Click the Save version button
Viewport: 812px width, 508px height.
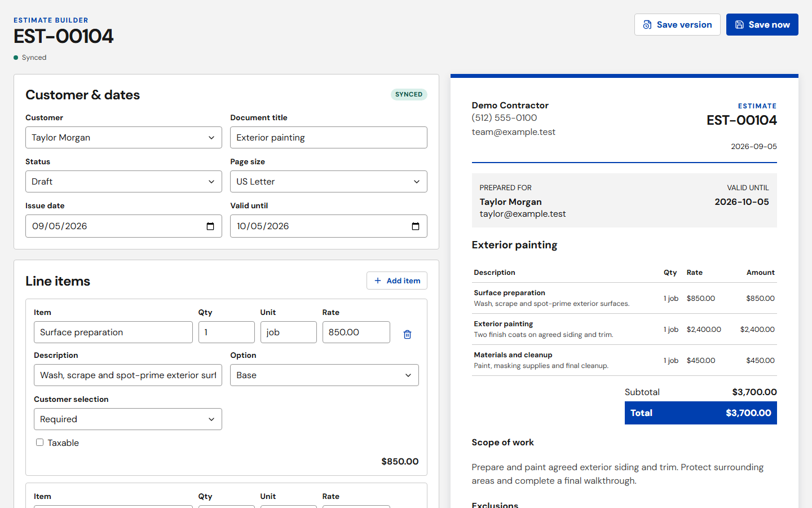pos(677,25)
